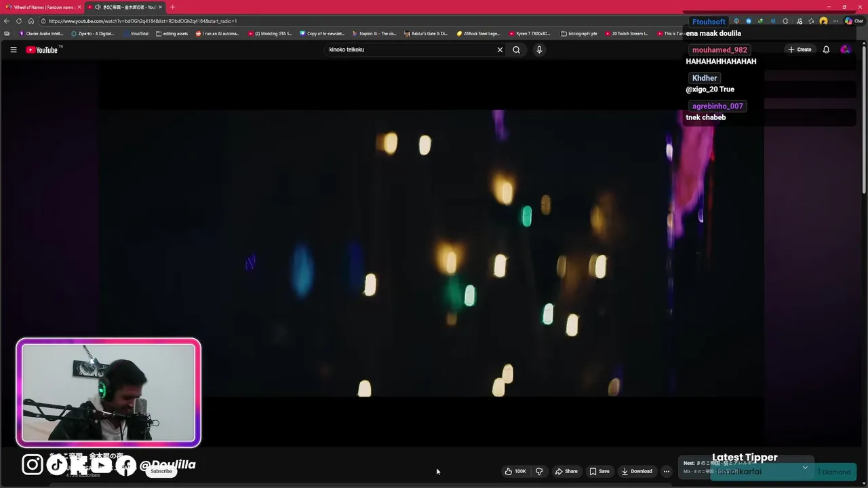
Task: Open the YouTube hamburger guide menu
Action: click(x=13, y=49)
